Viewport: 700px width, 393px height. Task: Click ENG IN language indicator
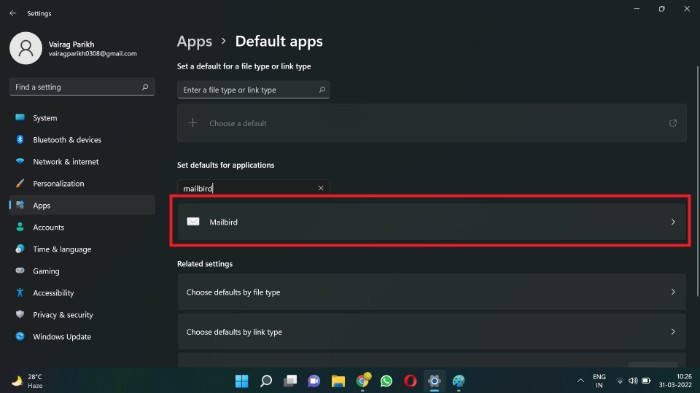coord(599,381)
